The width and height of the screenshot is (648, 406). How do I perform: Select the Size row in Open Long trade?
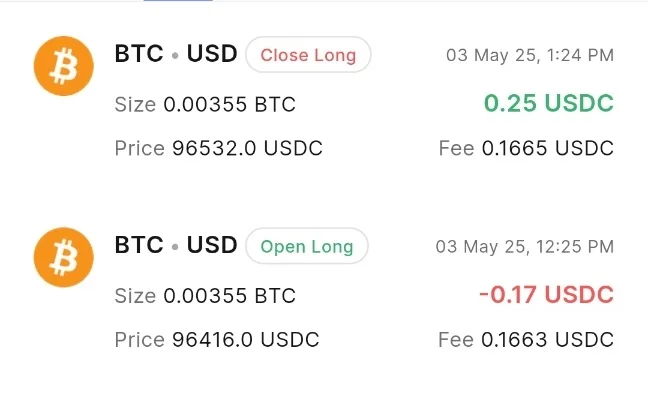pos(205,296)
